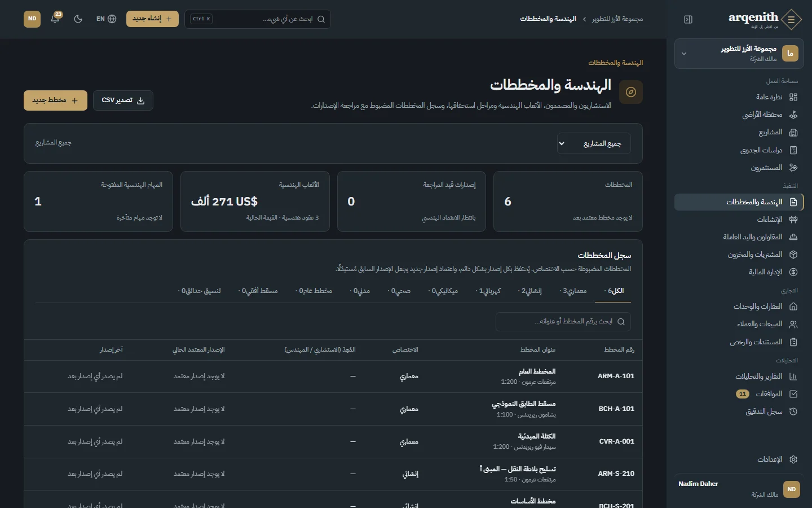Open محفظة الأراضي in the sidebar
Screen dimensions: 812x508
(x=739, y=115)
